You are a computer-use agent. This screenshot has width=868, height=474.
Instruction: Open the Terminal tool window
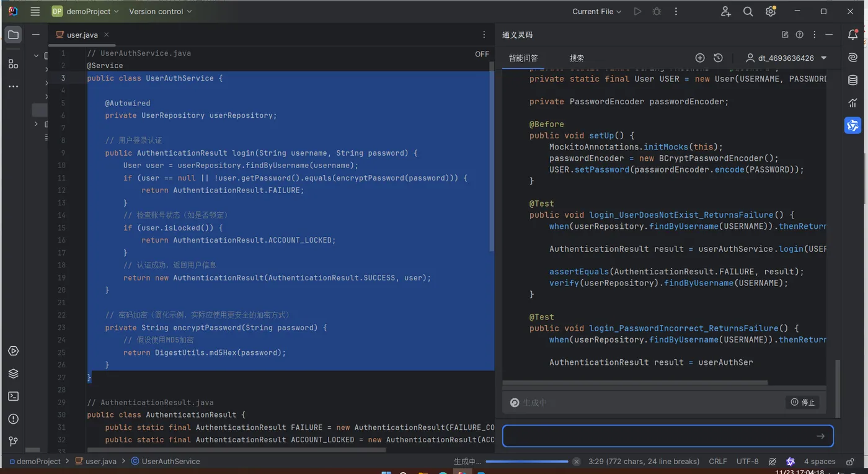[13, 396]
